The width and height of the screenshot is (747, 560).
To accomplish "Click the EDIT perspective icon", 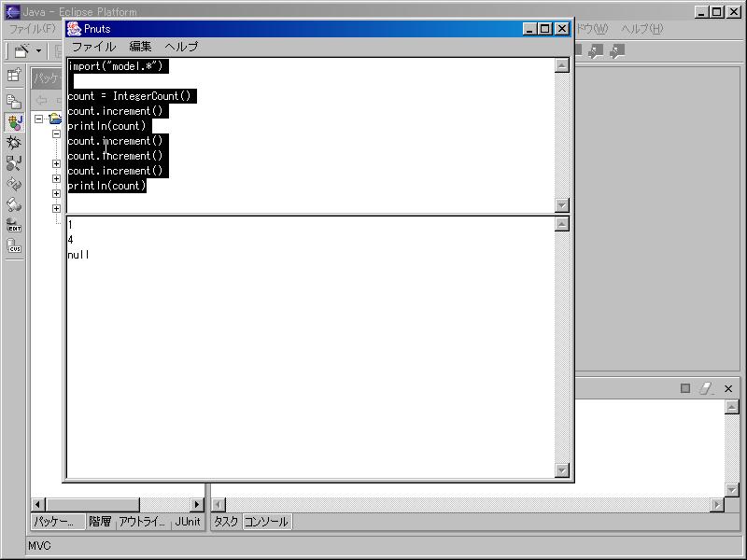I will point(14,225).
